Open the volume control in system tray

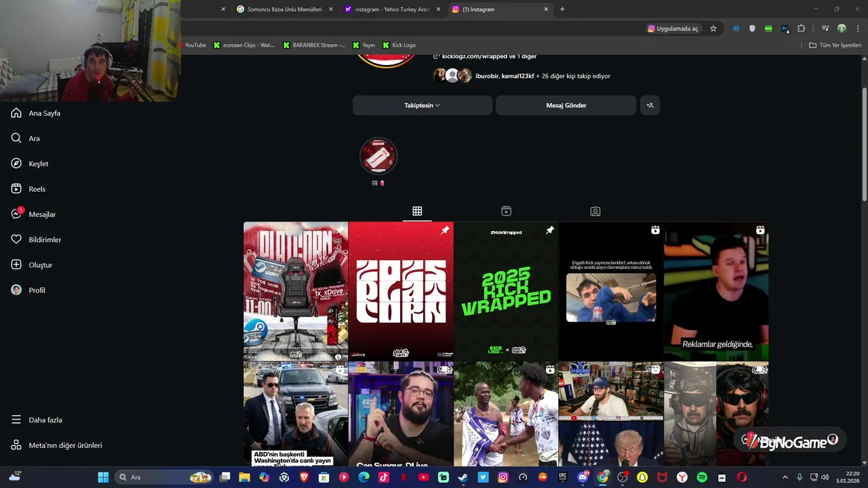pyautogui.click(x=825, y=477)
